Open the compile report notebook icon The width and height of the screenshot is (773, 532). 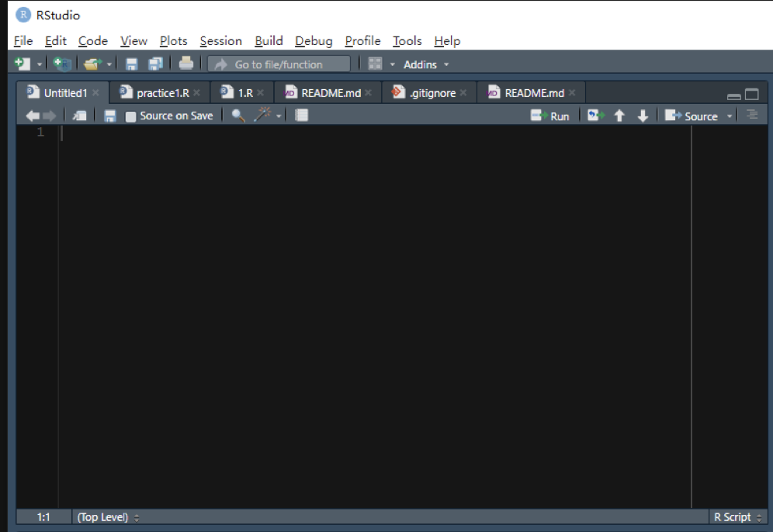click(x=302, y=116)
